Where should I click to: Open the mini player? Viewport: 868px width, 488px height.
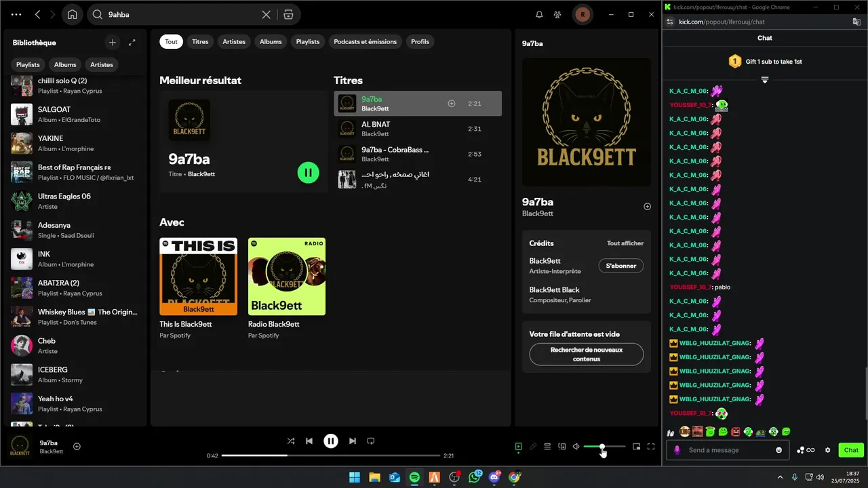636,447
